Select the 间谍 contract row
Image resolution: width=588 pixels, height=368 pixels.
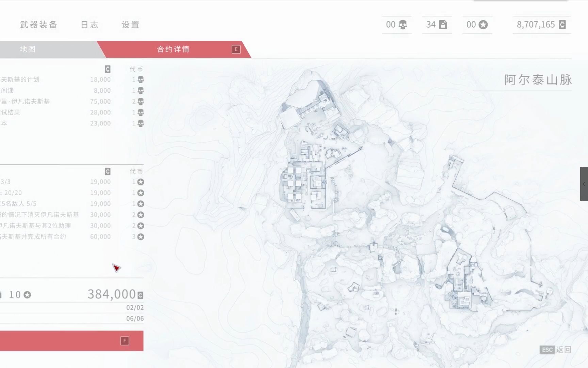pos(72,91)
